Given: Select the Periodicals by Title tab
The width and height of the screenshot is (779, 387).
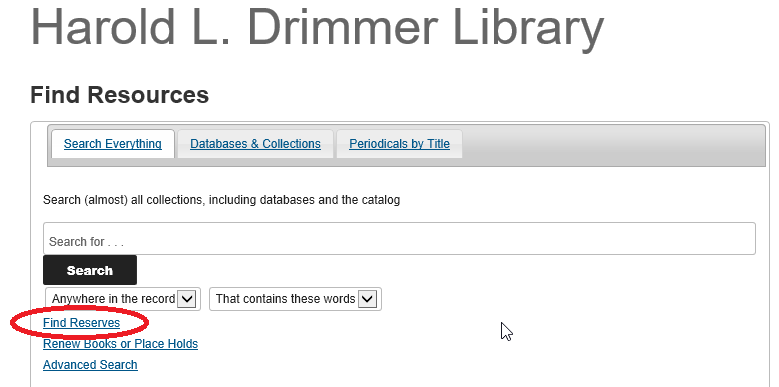Looking at the screenshot, I should click(x=399, y=144).
